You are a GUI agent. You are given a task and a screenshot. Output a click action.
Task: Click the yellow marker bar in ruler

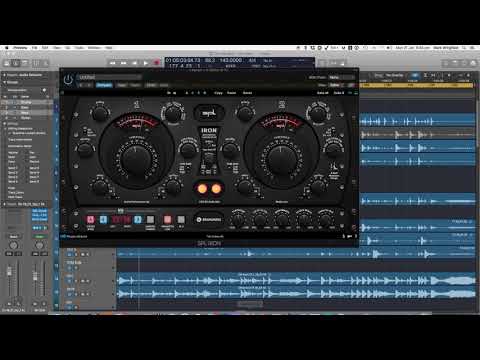(x=416, y=85)
